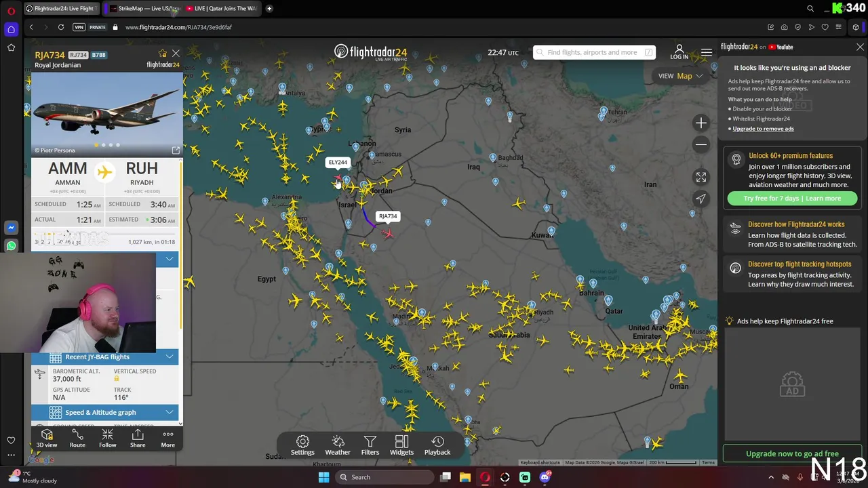This screenshot has height=488, width=868.
Task: Toggle fullscreen map mode
Action: (701, 177)
